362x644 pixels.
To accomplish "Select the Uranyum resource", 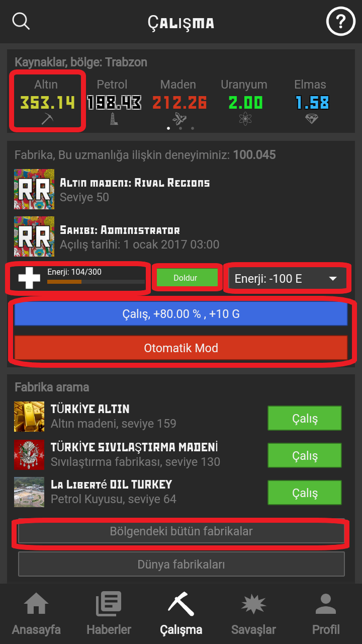I will (245, 102).
